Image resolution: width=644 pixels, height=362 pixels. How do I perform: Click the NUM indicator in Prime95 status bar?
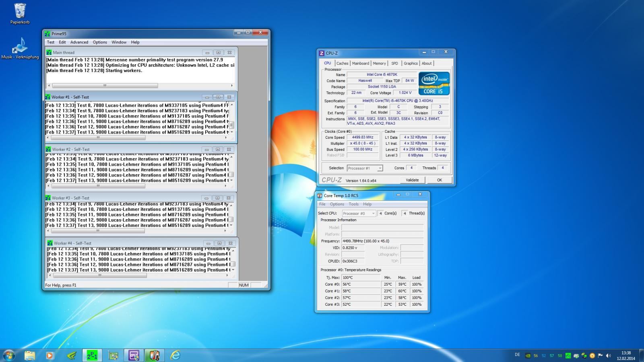click(244, 285)
